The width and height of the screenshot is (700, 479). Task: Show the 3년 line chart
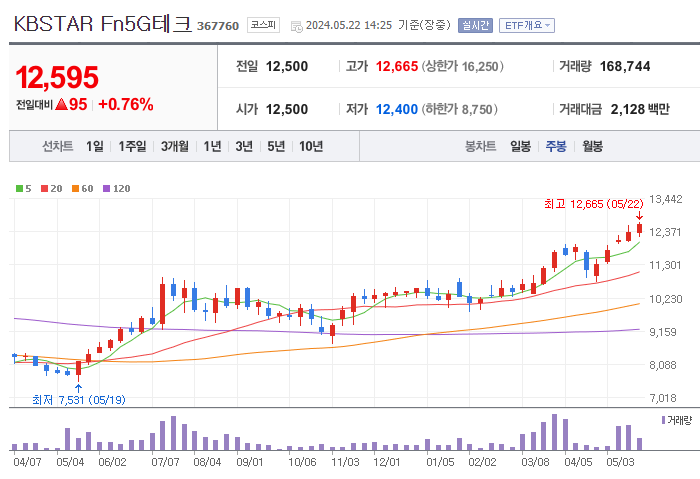tap(244, 146)
